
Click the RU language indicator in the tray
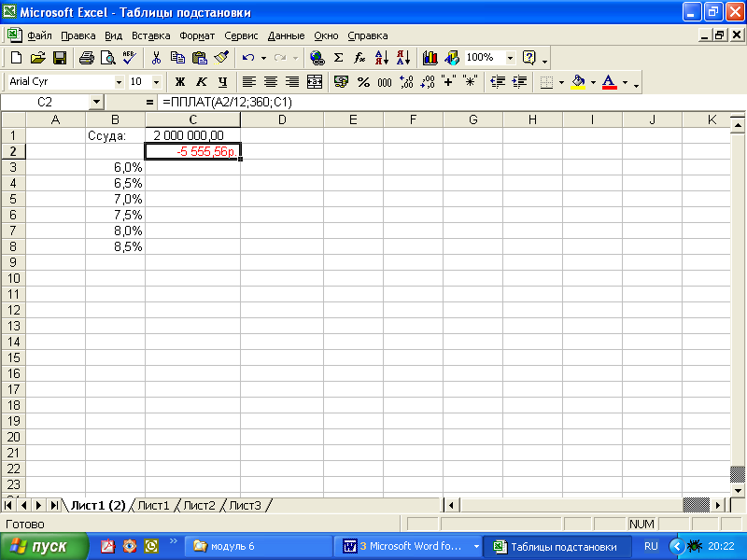[x=651, y=546]
